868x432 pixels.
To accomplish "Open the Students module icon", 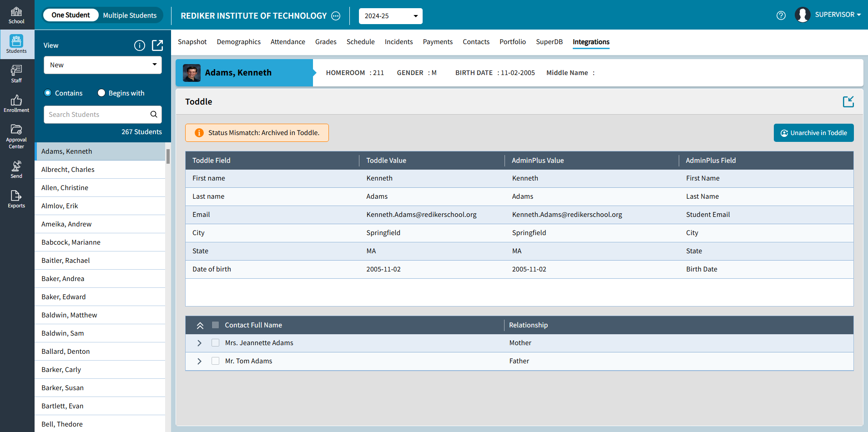I will point(16,45).
